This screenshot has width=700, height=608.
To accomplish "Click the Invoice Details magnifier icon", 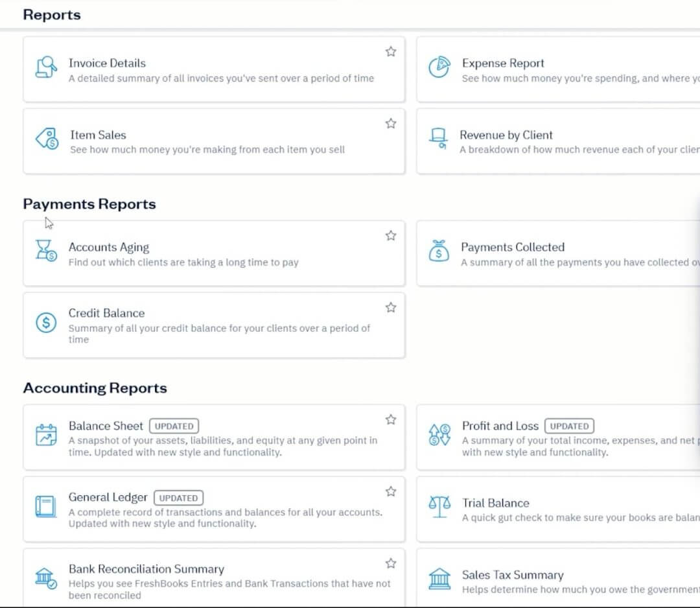I will coord(45,68).
